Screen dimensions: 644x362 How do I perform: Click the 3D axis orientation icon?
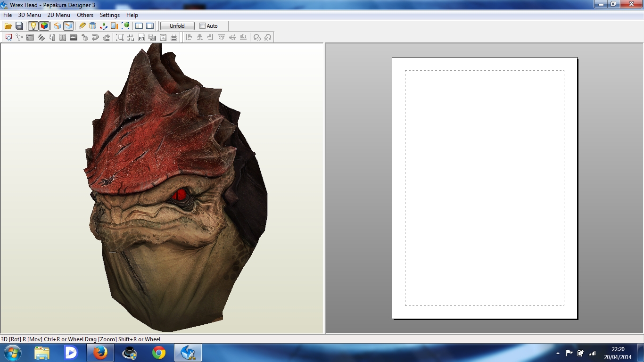(104, 26)
